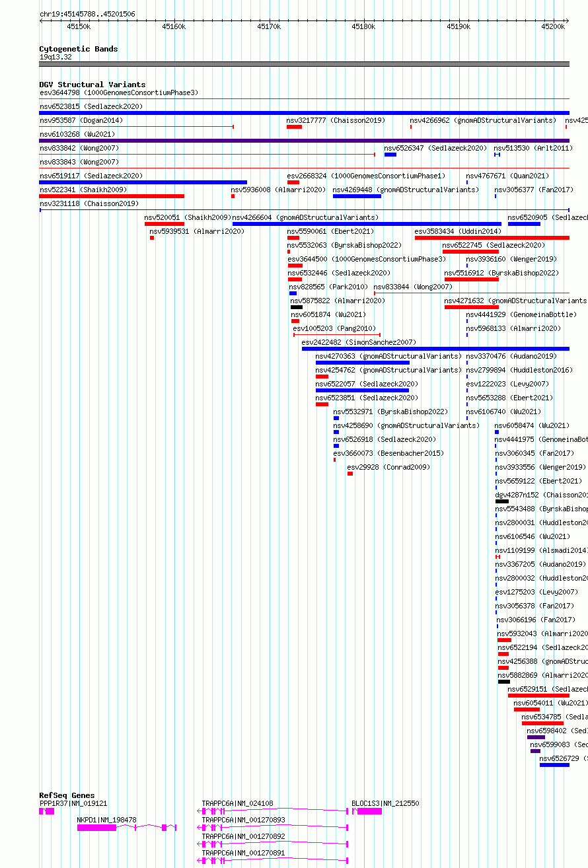Click the Cytogenetic Bands track title
The width and height of the screenshot is (588, 868).
tap(79, 49)
